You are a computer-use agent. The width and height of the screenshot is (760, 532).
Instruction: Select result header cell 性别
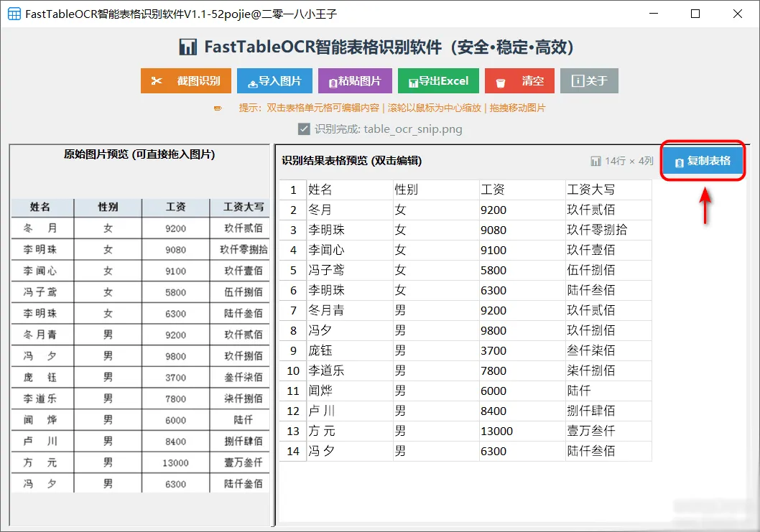(x=436, y=190)
